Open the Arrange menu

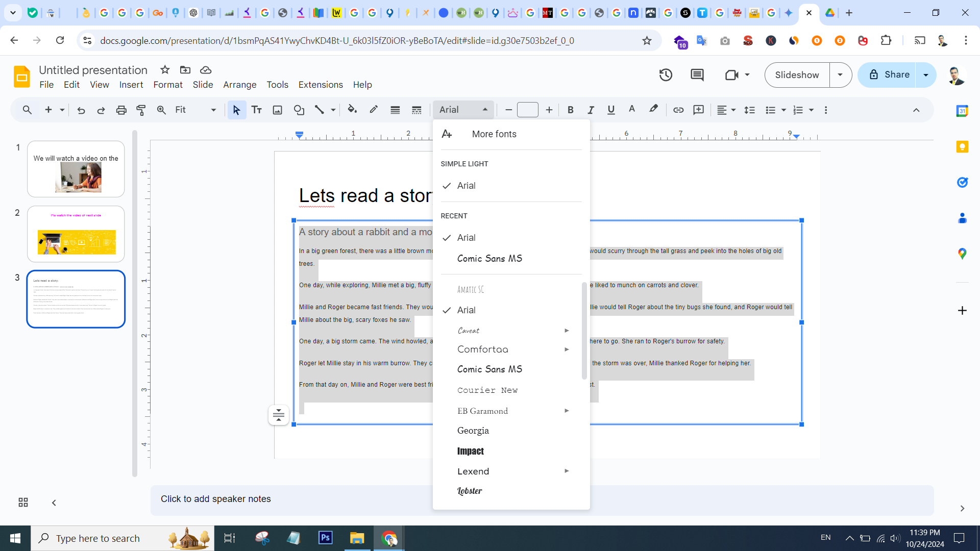point(240,85)
